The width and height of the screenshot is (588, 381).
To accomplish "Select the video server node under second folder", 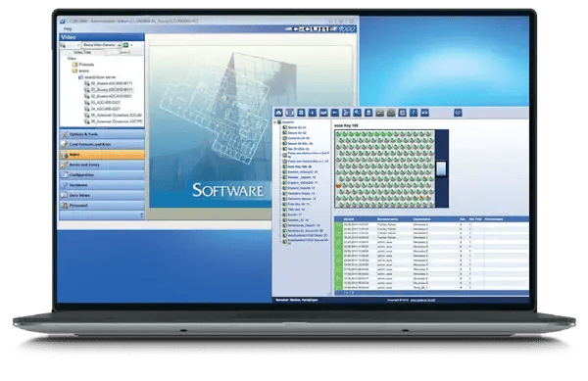I will 97,77.
